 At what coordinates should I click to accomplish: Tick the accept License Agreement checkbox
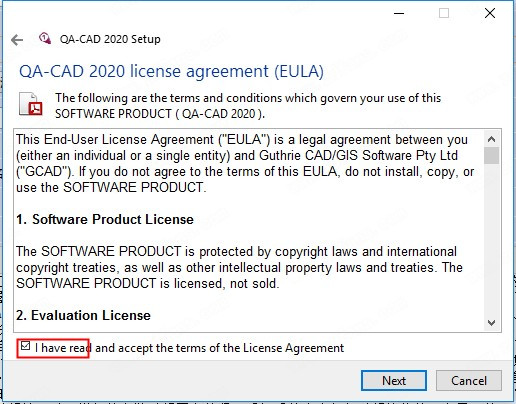pyautogui.click(x=25, y=346)
